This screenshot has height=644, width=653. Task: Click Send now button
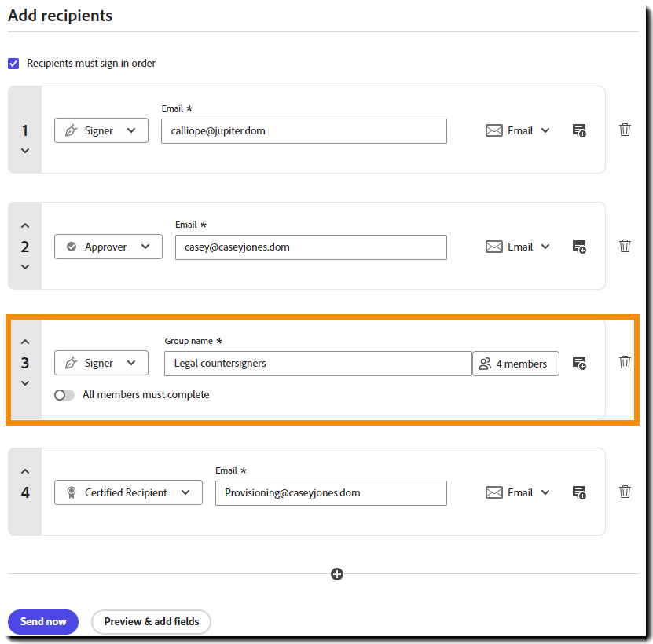tap(43, 621)
